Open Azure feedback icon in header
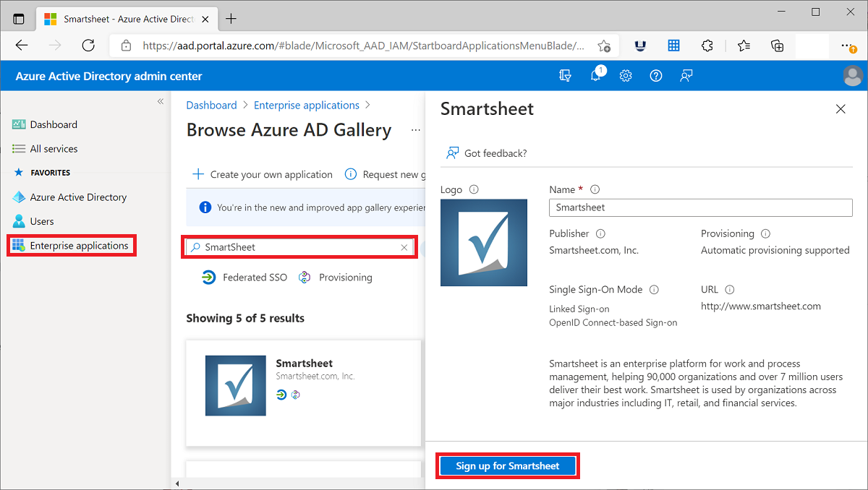 686,76
